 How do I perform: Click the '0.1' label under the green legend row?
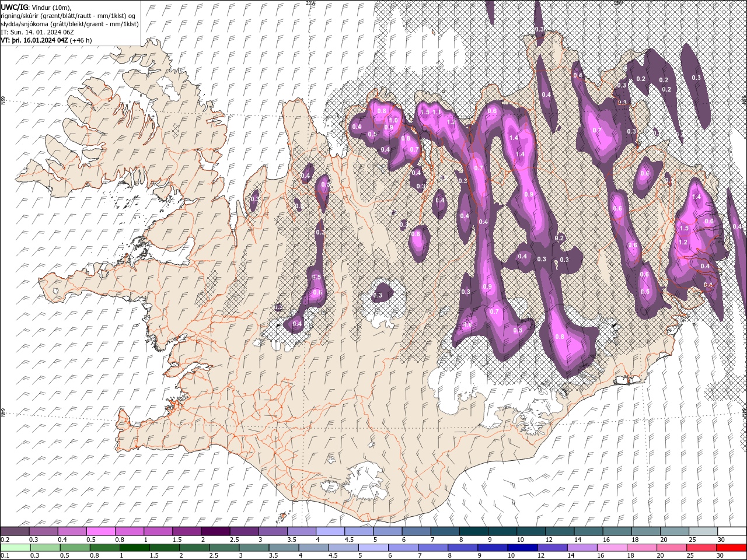click(5, 556)
